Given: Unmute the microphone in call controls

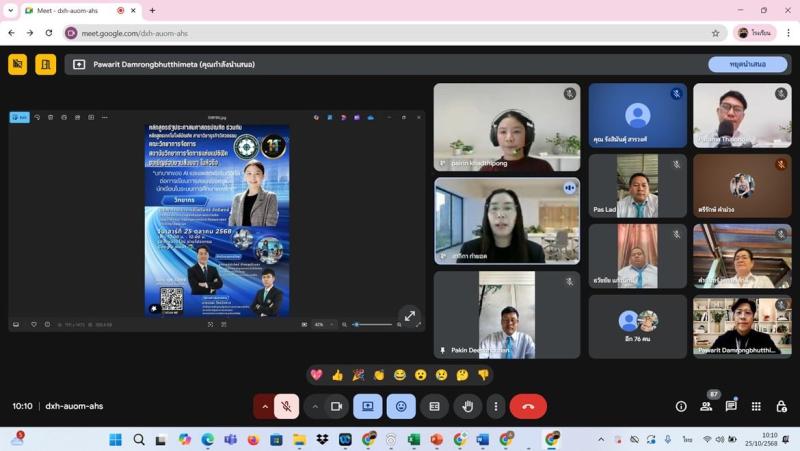Looking at the screenshot, I should (286, 406).
